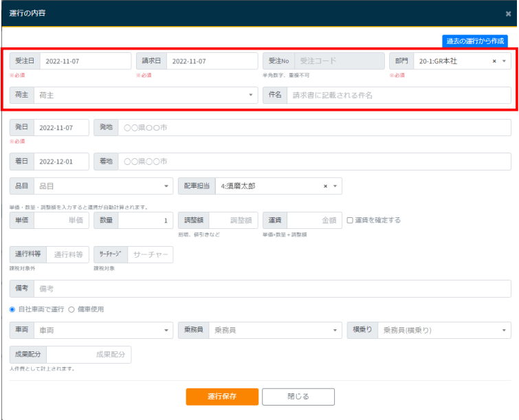Close the 運行の内容 dialog with X
The height and width of the screenshot is (420, 519).
(x=508, y=14)
